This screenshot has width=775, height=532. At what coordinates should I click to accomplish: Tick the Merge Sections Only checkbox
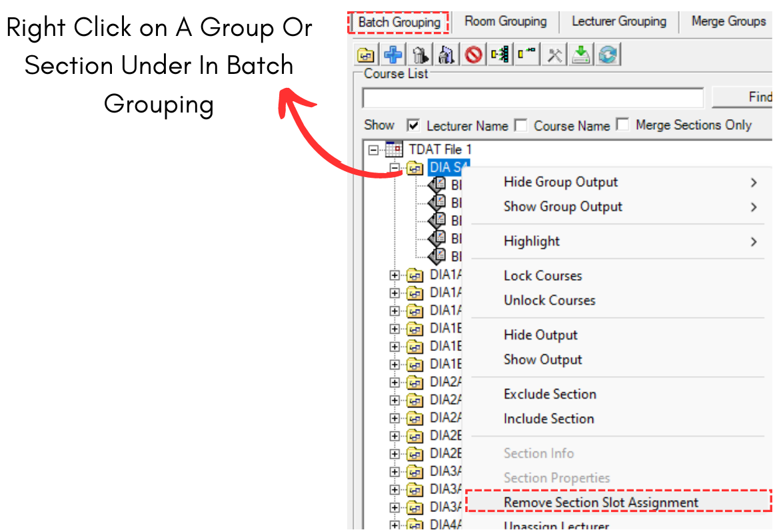[x=623, y=125]
